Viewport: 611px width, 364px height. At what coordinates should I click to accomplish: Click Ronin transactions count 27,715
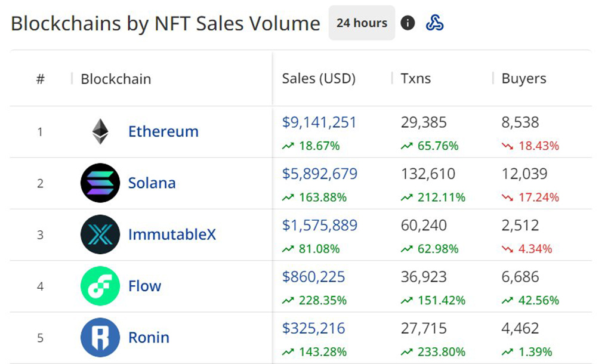click(x=424, y=328)
